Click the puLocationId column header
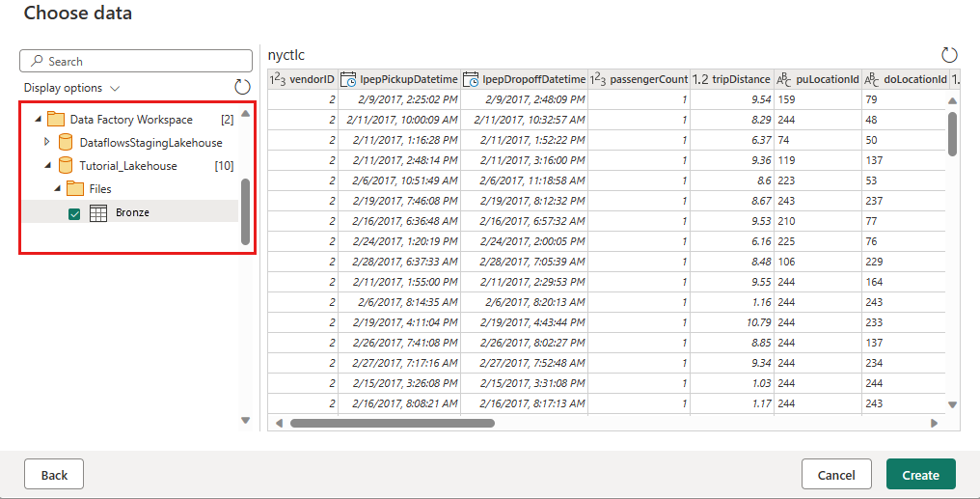 tap(818, 79)
